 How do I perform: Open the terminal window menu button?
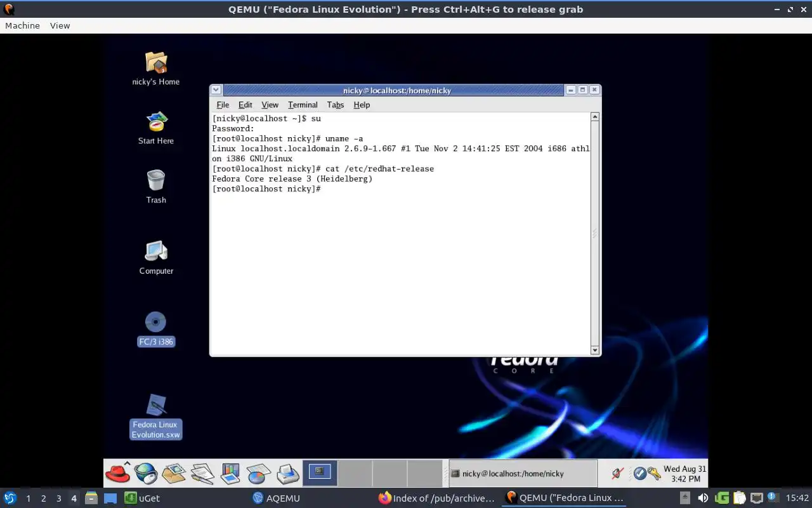click(x=216, y=90)
